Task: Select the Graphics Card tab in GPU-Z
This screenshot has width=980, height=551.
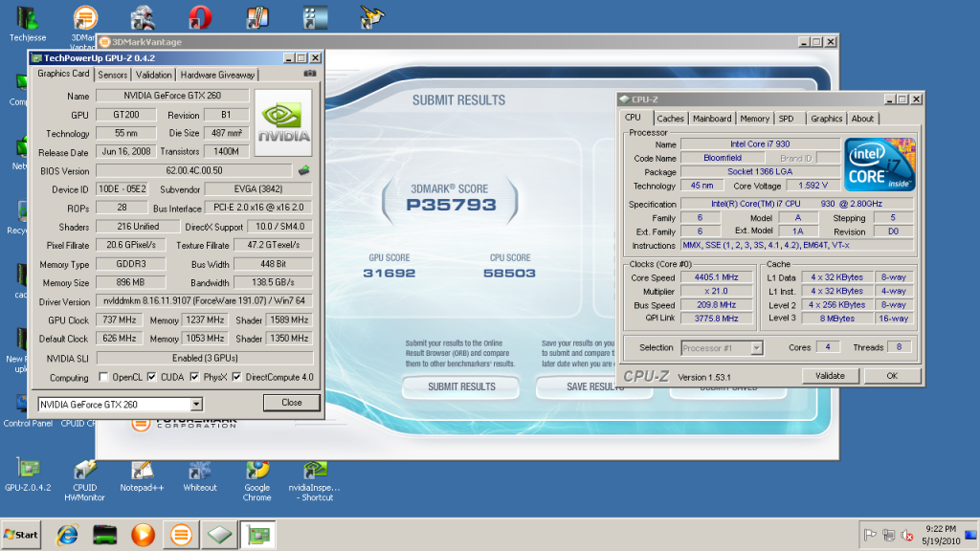Action: click(x=63, y=74)
